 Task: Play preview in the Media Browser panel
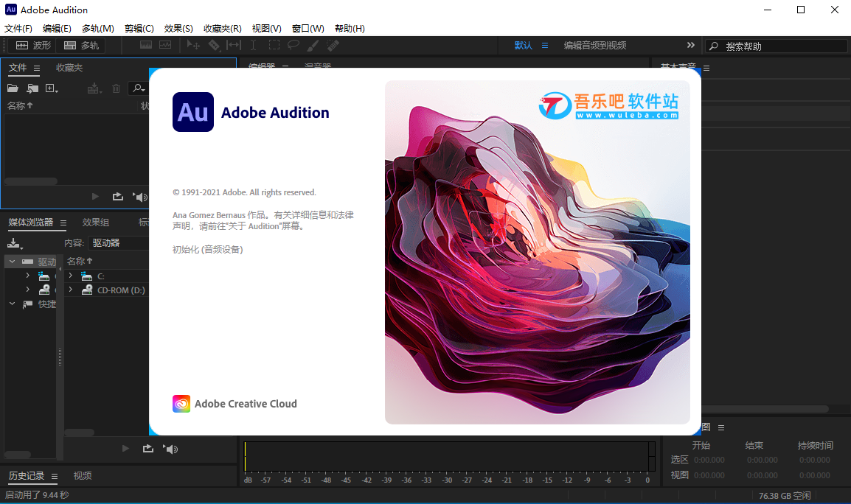pos(125,449)
